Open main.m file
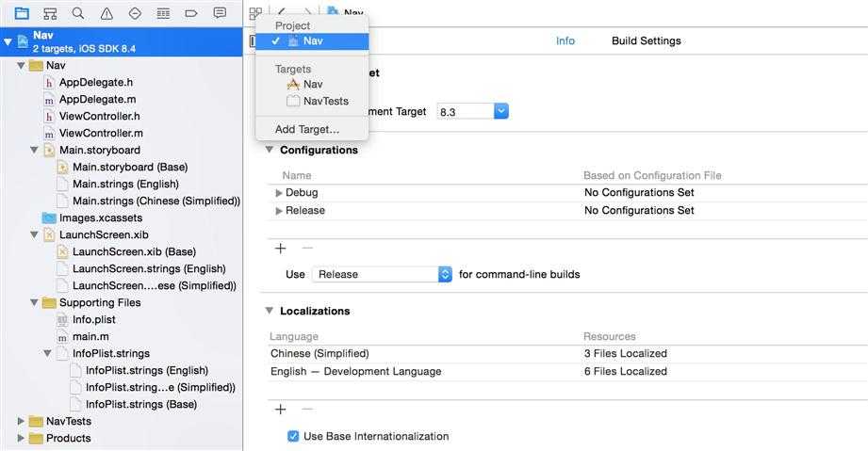Image resolution: width=868 pixels, height=451 pixels. tap(90, 336)
